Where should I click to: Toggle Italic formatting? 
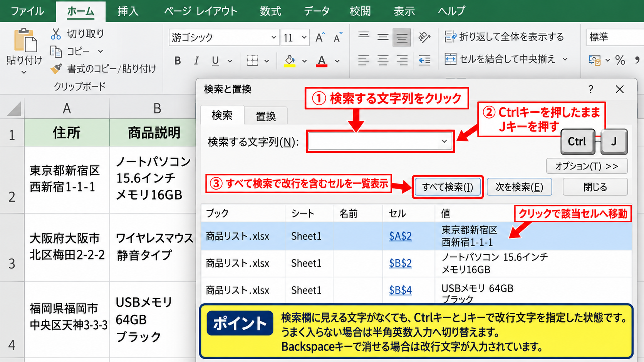click(x=196, y=61)
